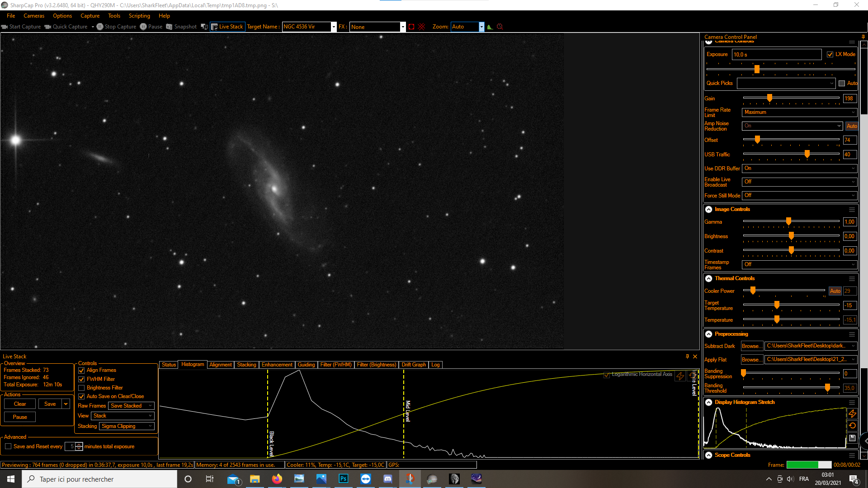This screenshot has height=488, width=868.
Task: Click the Snapshot camera icon
Action: tap(170, 27)
